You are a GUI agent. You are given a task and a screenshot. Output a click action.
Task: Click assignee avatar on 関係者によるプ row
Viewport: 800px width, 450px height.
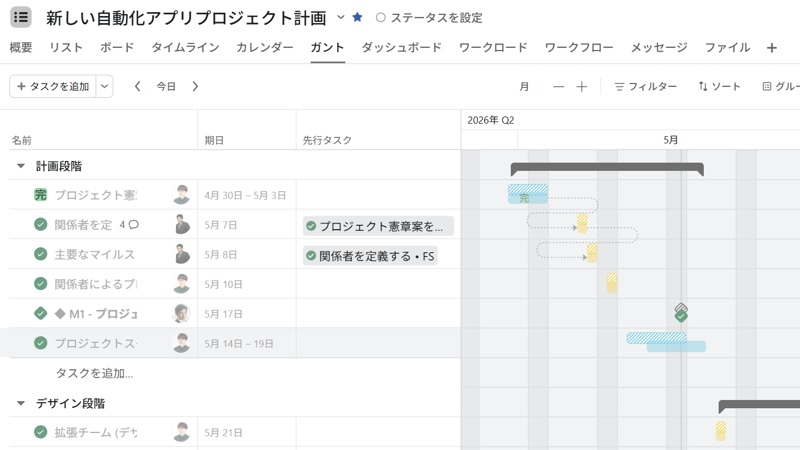(x=181, y=284)
